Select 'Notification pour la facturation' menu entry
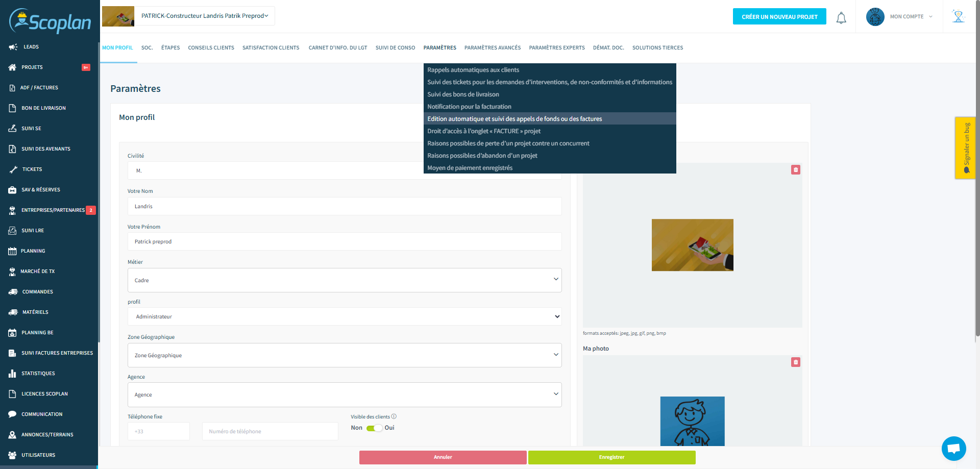The width and height of the screenshot is (980, 469). pos(469,106)
